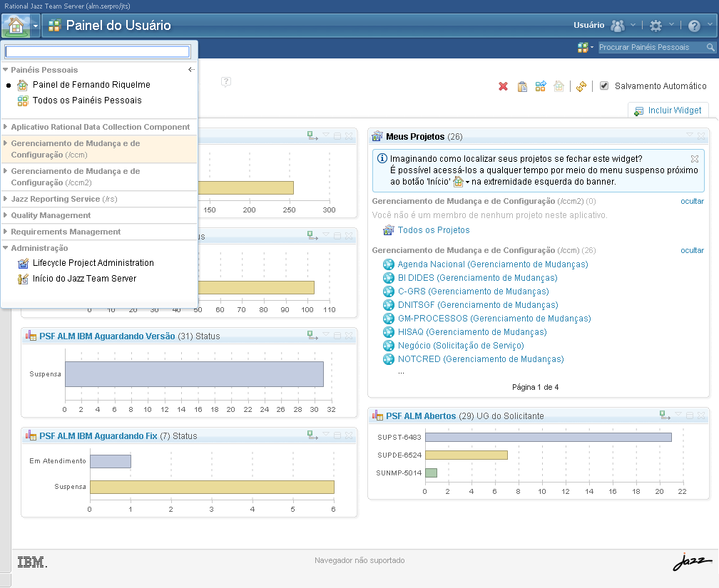Click the Procurar Painéis Pessoais search field
Viewport: 719px width, 588px height.
point(651,47)
